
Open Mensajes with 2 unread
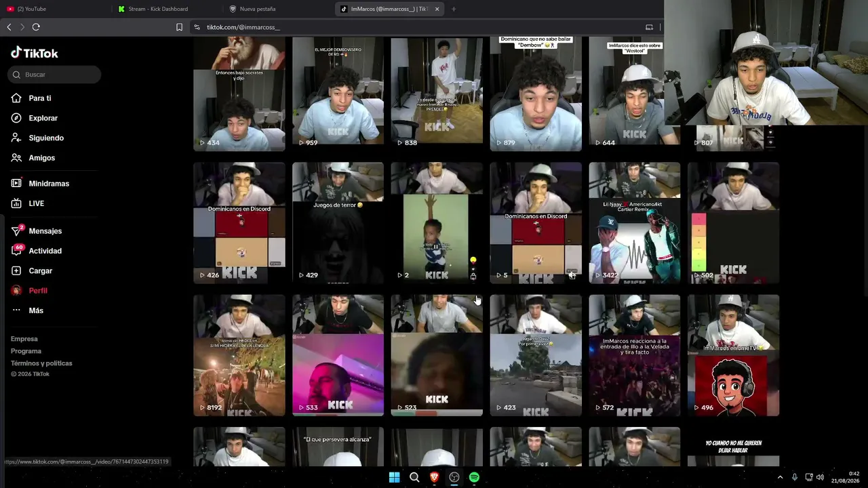click(37, 231)
